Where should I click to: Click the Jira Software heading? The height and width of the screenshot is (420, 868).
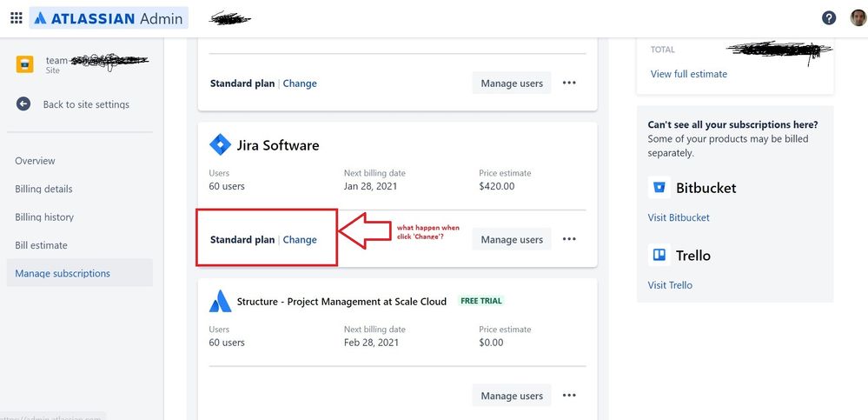tap(278, 145)
